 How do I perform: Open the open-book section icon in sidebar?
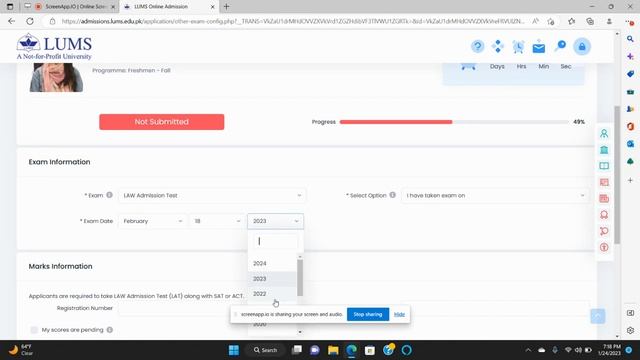tap(604, 166)
